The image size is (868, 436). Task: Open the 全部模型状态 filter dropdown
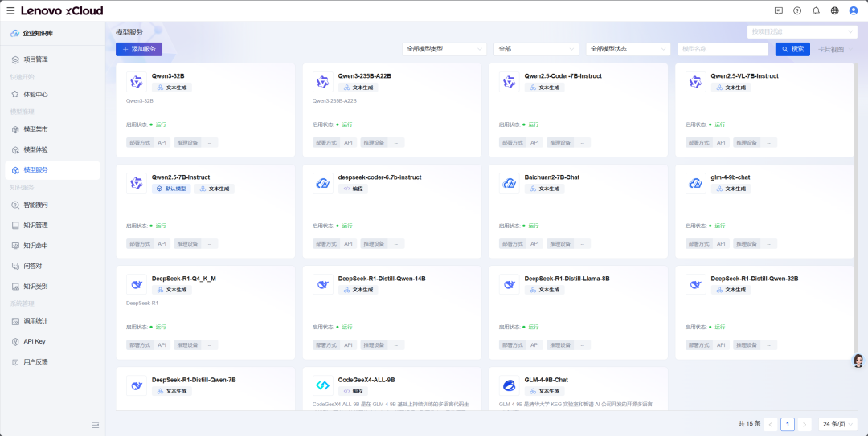pyautogui.click(x=628, y=49)
